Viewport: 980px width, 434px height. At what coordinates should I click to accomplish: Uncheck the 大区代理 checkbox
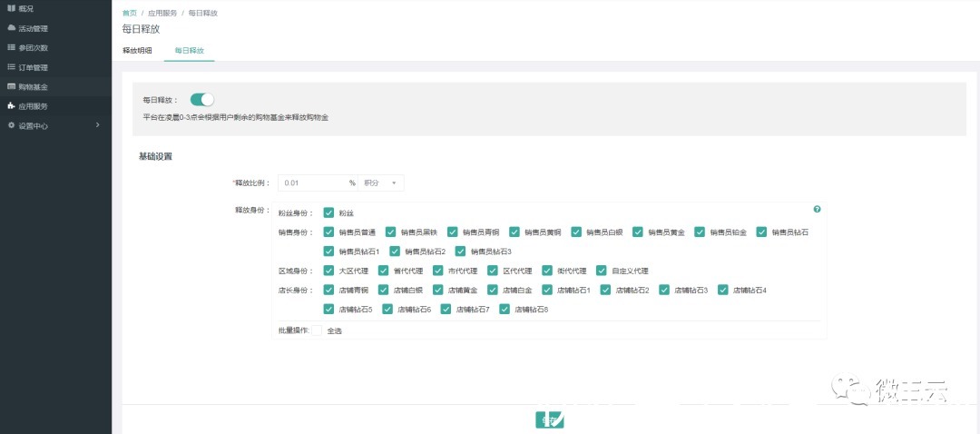pyautogui.click(x=328, y=271)
